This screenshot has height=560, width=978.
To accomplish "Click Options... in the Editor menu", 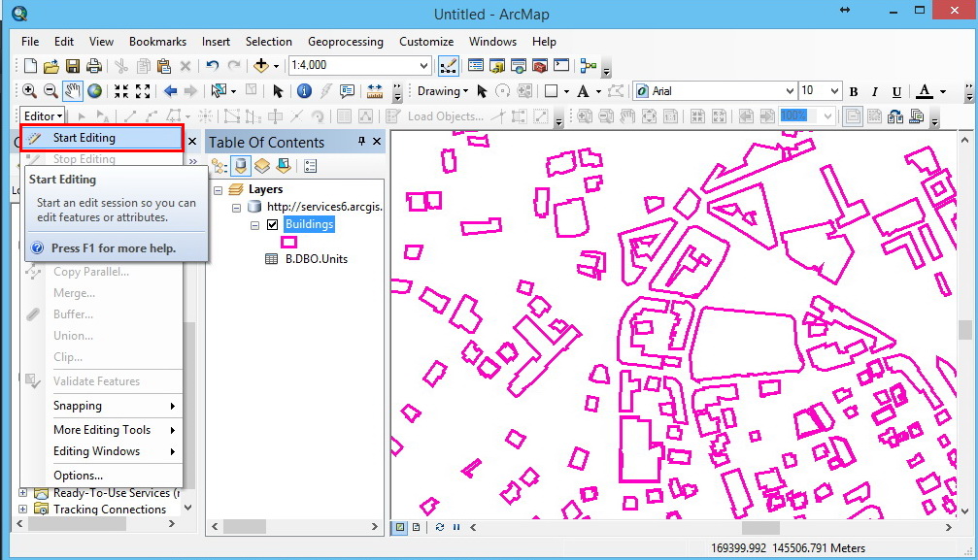I will pyautogui.click(x=102, y=476).
